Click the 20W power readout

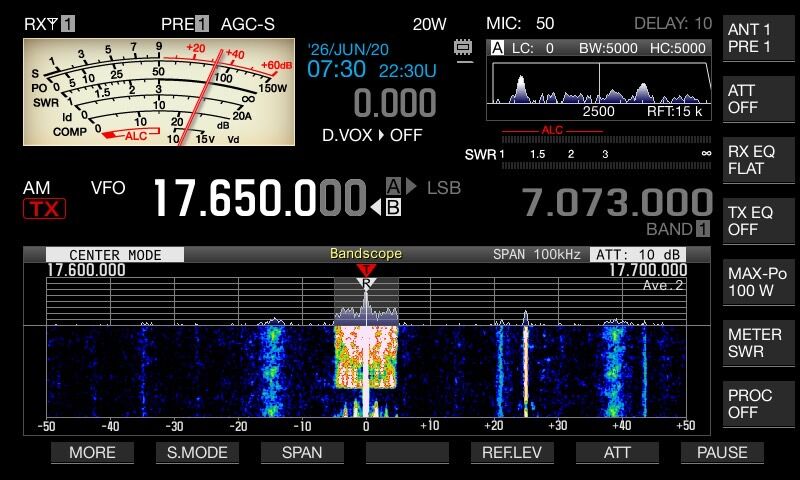[x=430, y=24]
